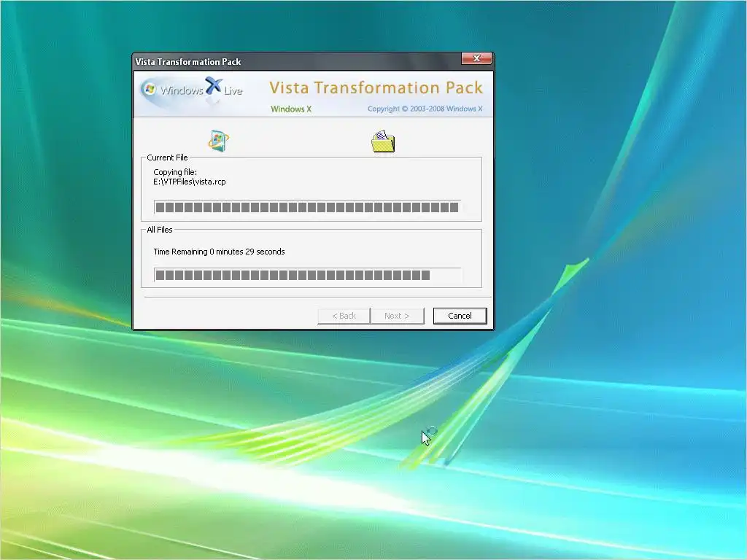747x560 pixels.
Task: Click the 'Vista Transformation Pack' banner heading
Action: tap(376, 87)
